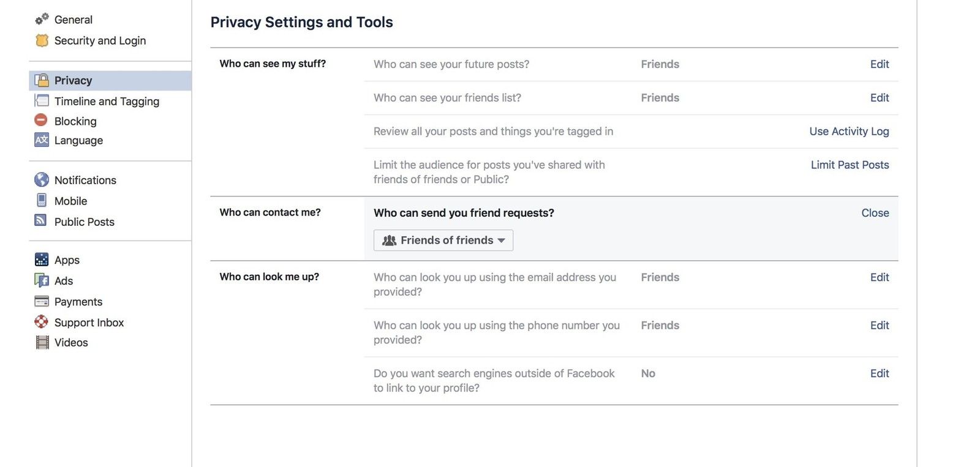Open the Friends of friends dropdown
Screen dimensions: 980x467
coord(443,241)
